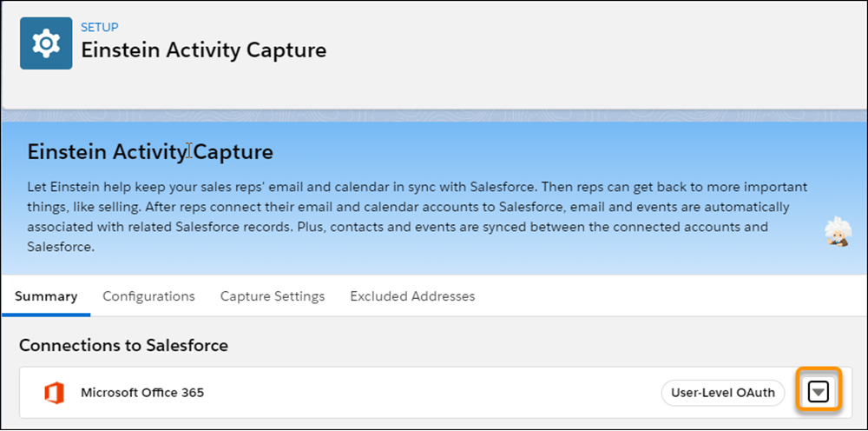Screen dimensions: 868x431
Task: Select the Capture Settings tab
Action: tap(273, 296)
